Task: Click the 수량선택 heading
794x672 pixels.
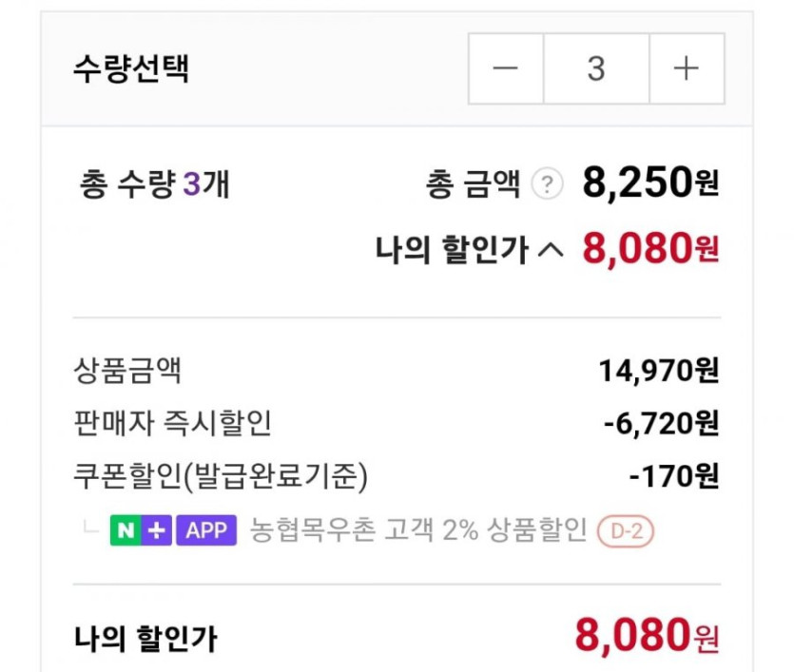Action: pos(130,69)
